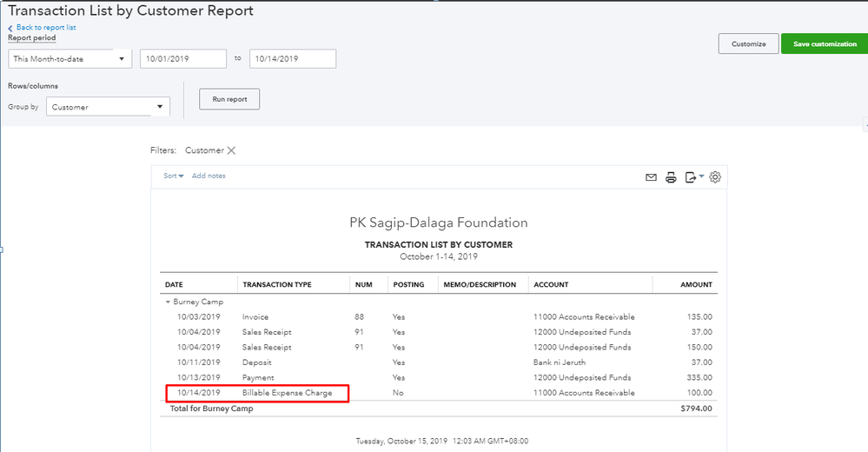Open the export options icon

point(692,177)
